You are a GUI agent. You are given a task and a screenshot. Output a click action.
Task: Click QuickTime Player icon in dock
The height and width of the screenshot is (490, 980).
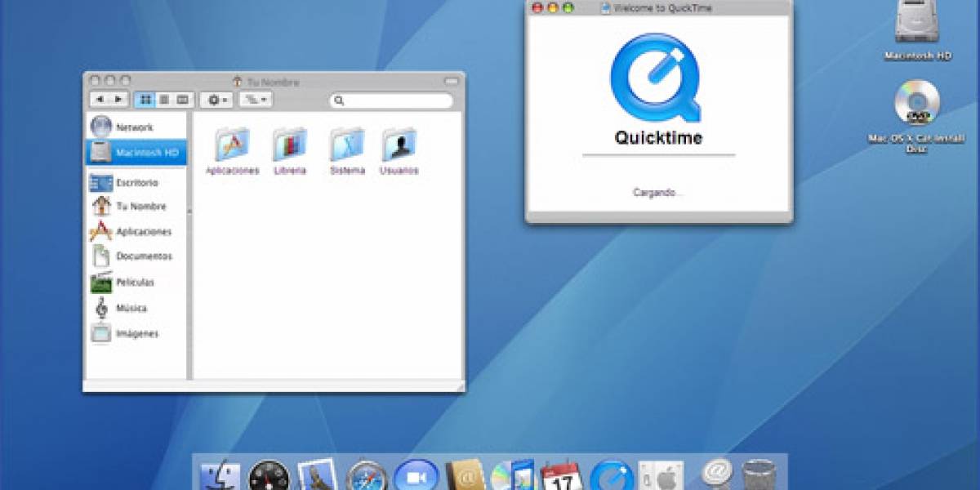point(612,476)
